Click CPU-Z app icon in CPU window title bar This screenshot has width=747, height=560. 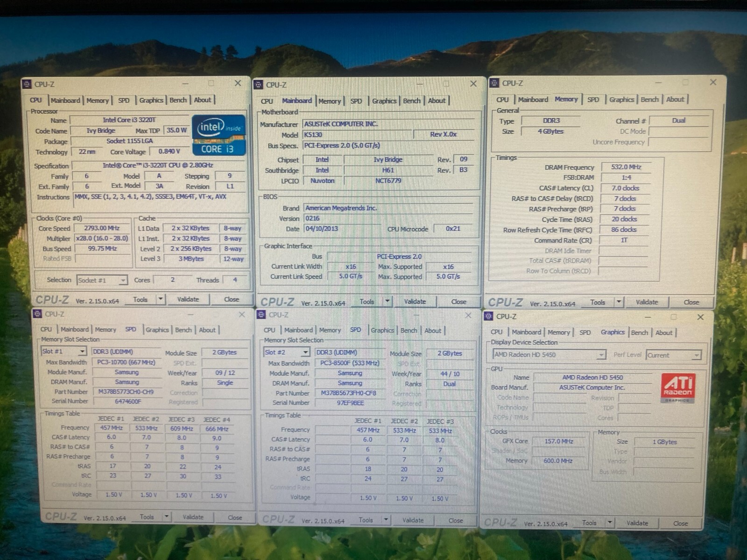(27, 84)
